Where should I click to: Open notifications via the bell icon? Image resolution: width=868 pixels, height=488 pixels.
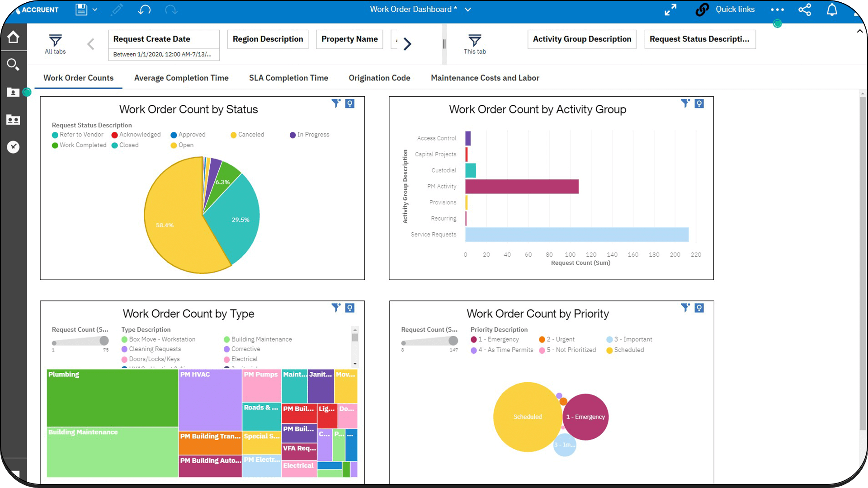point(832,9)
